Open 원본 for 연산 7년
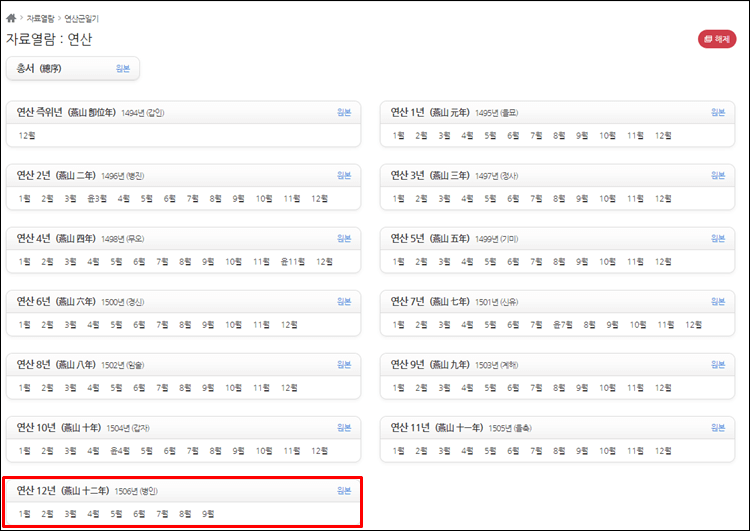 (718, 302)
